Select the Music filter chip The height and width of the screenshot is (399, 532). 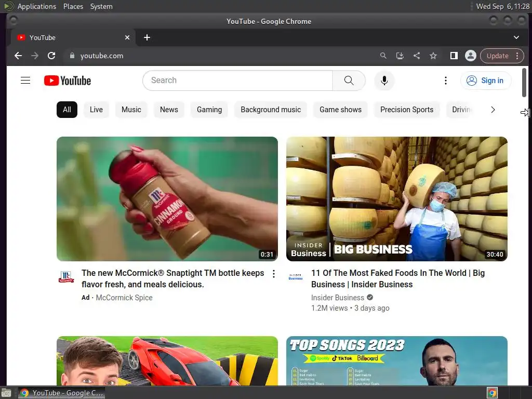pos(131,110)
